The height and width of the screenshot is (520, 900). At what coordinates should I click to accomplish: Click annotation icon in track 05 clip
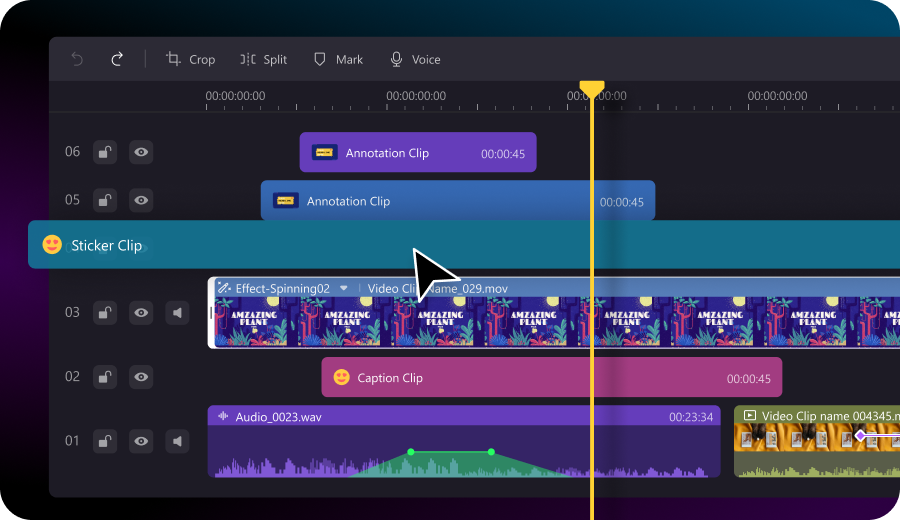[x=285, y=201]
